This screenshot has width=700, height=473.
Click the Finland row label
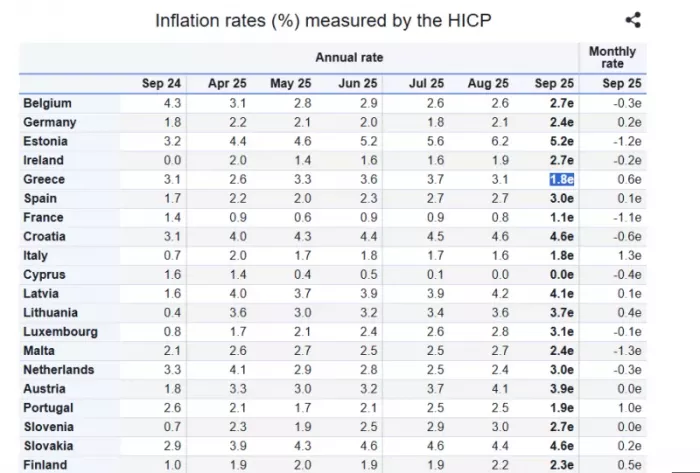(x=45, y=465)
